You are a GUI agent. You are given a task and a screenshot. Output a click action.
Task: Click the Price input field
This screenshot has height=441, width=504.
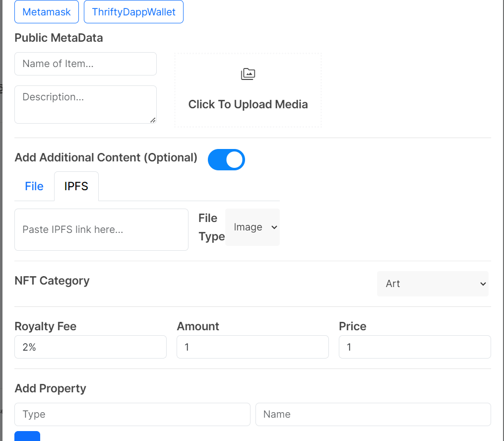pyautogui.click(x=415, y=347)
